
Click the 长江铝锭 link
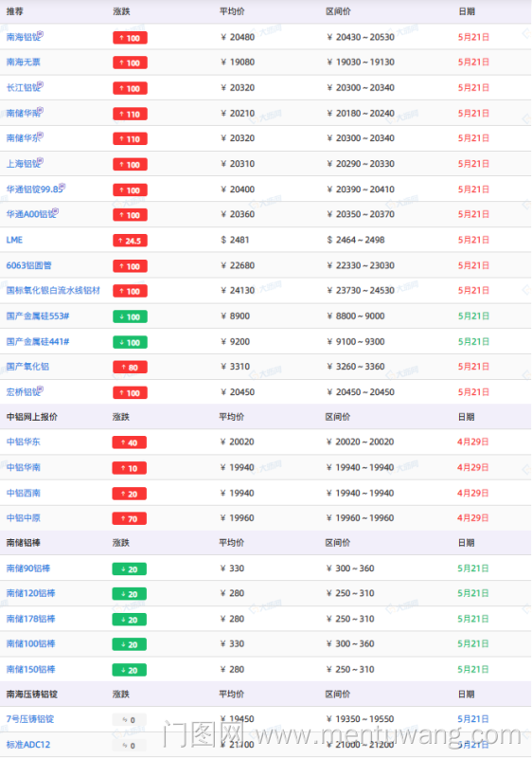point(23,88)
